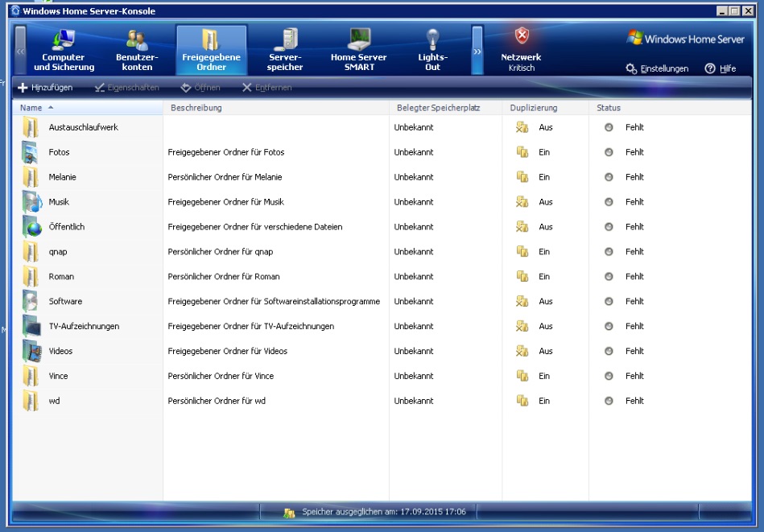
Task: Click Fehlt status text in Videos row
Action: pos(634,351)
